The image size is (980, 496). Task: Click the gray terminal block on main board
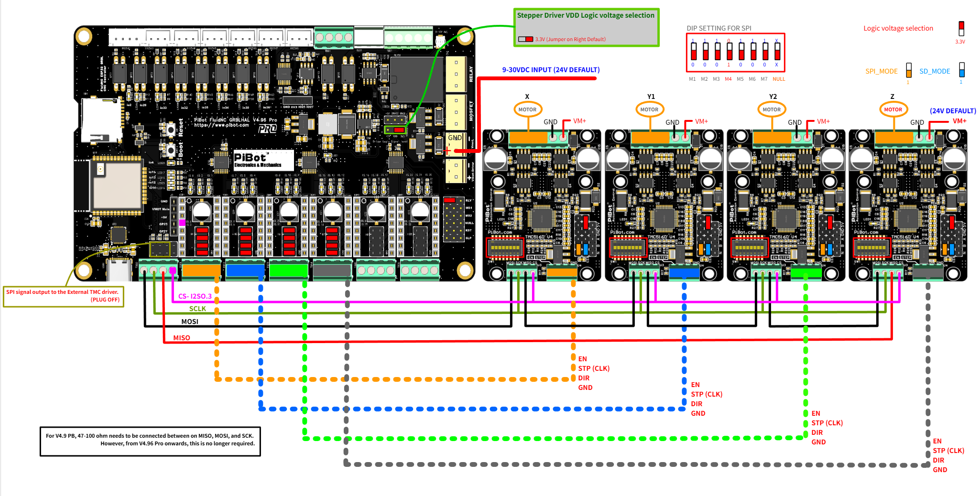click(x=332, y=270)
